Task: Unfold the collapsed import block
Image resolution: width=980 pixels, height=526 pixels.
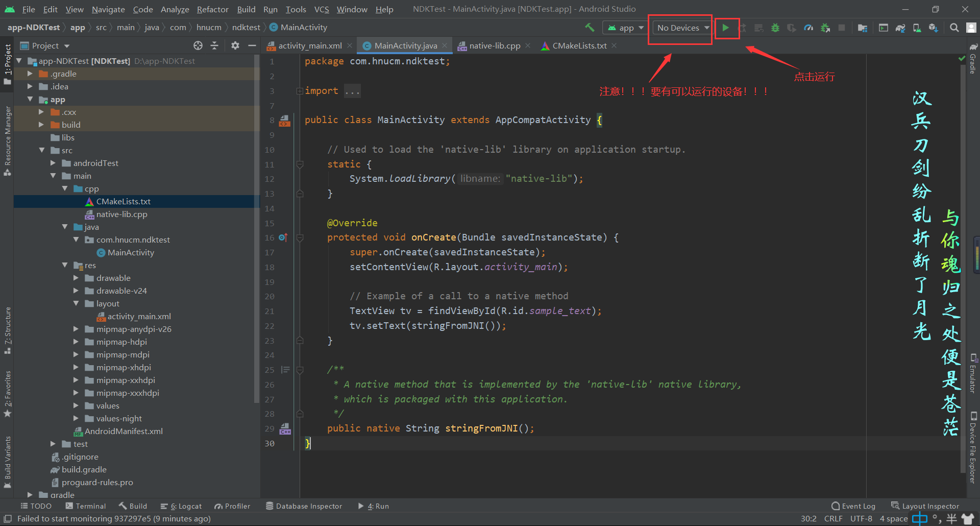Action: click(x=300, y=91)
